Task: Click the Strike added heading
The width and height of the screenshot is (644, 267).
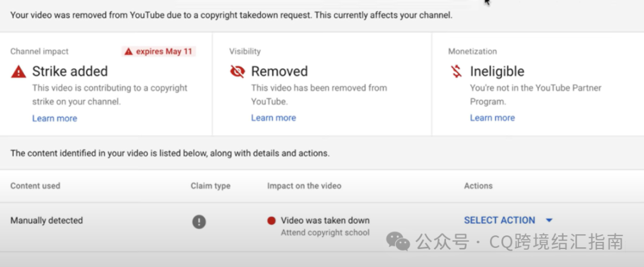Action: (x=70, y=72)
